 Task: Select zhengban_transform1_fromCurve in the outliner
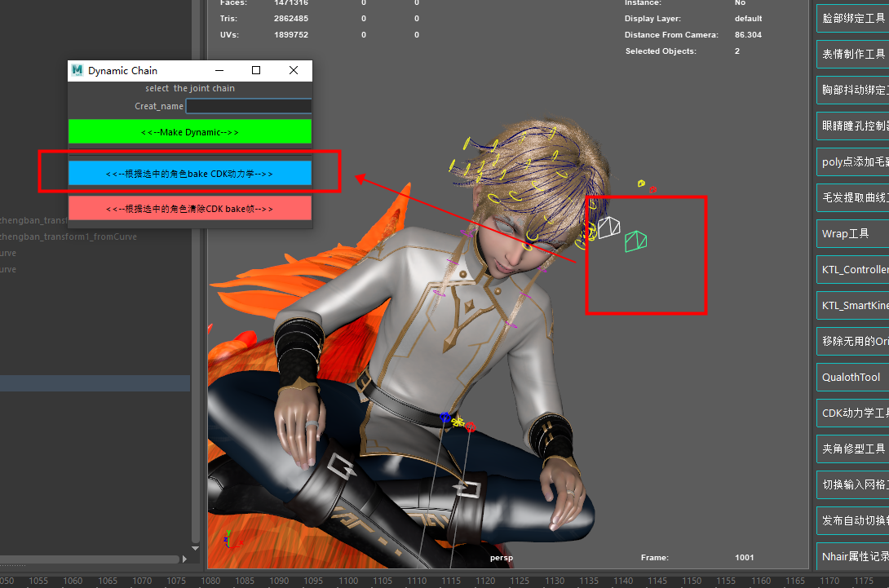tap(69, 237)
